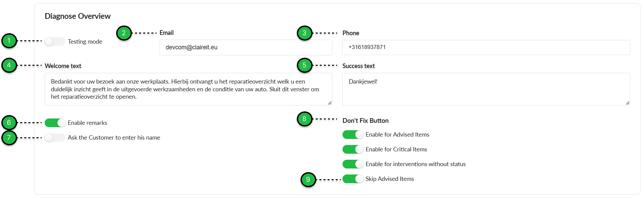Viewport: 644px width, 198px height.
Task: Toggle Ask the Customer to enter his name
Action: [55, 138]
